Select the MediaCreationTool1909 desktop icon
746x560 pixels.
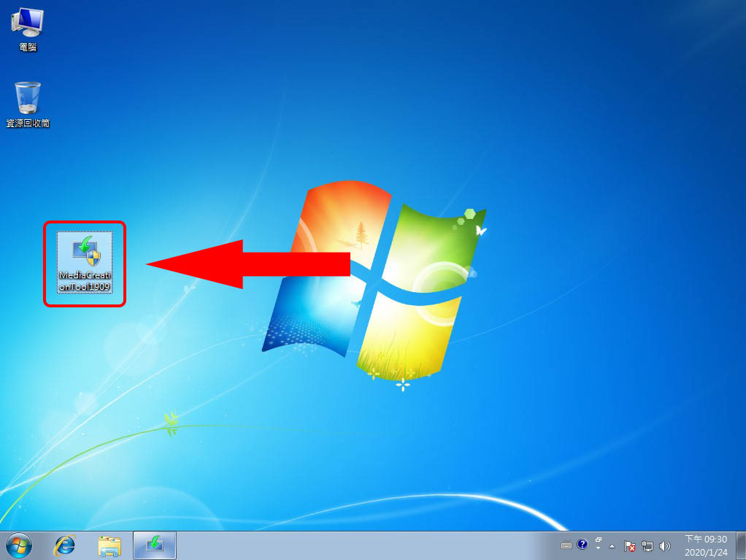pos(85,262)
